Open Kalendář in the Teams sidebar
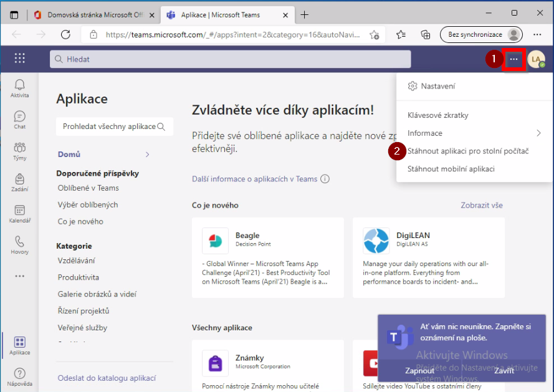The height and width of the screenshot is (392, 554). coord(19,214)
